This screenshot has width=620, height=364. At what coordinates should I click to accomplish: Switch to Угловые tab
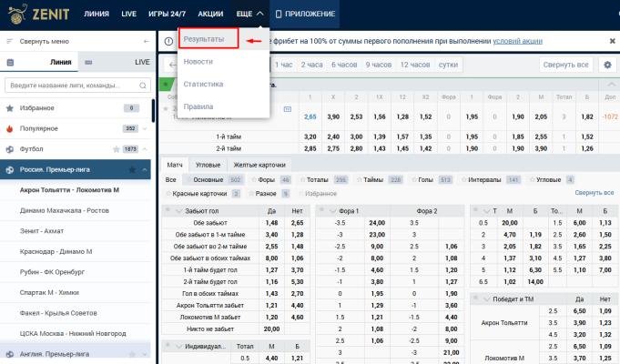pos(208,165)
